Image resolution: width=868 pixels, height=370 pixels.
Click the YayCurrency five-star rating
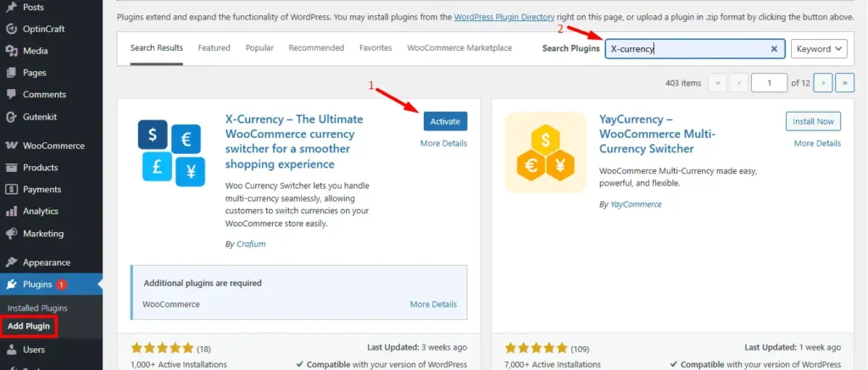[536, 349]
